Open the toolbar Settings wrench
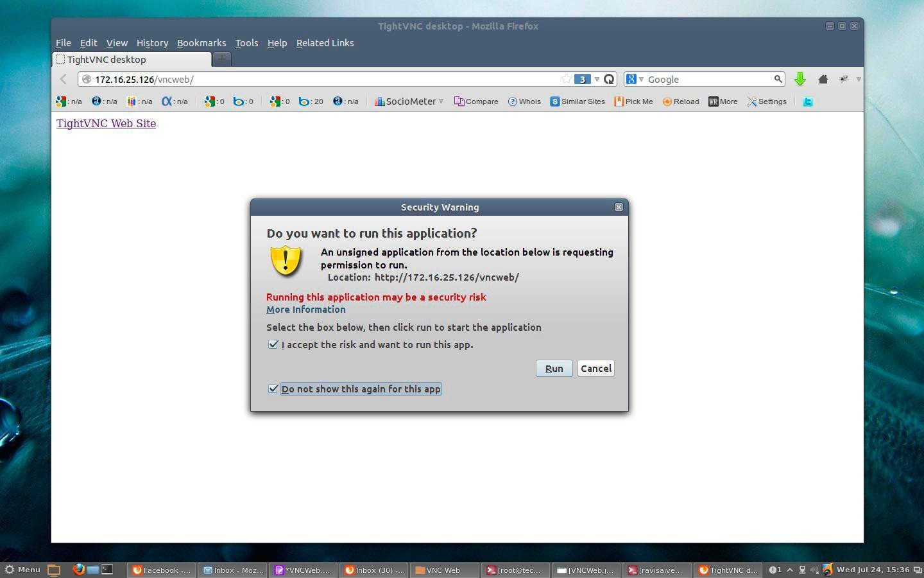The width and height of the screenshot is (924, 578). point(767,101)
